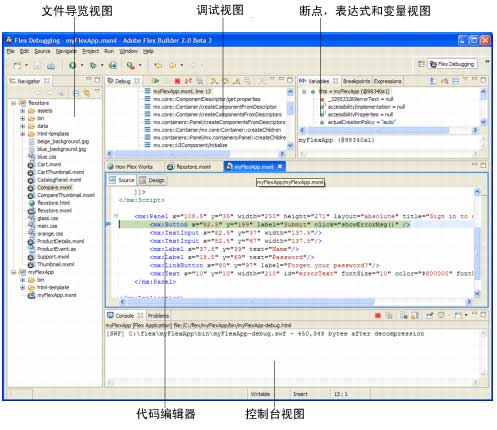This screenshot has width=497, height=430.
Task: Click the Step Return icon in Debug view
Action: (x=237, y=81)
